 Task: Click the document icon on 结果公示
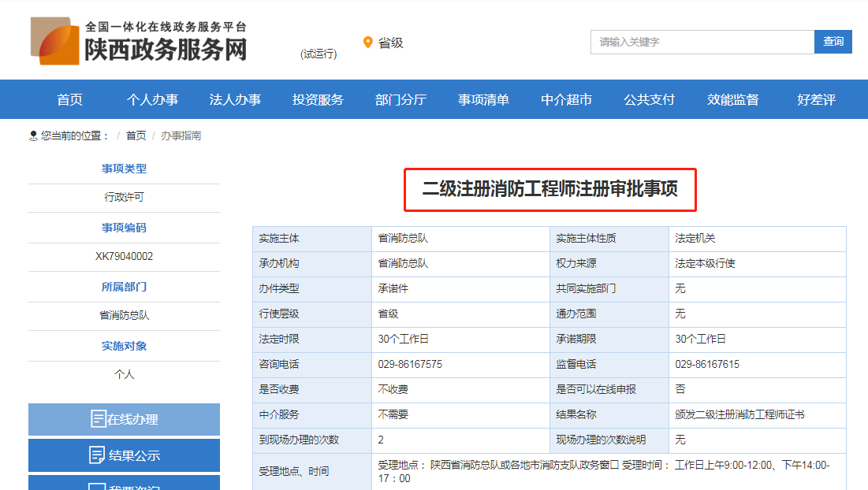pyautogui.click(x=98, y=455)
